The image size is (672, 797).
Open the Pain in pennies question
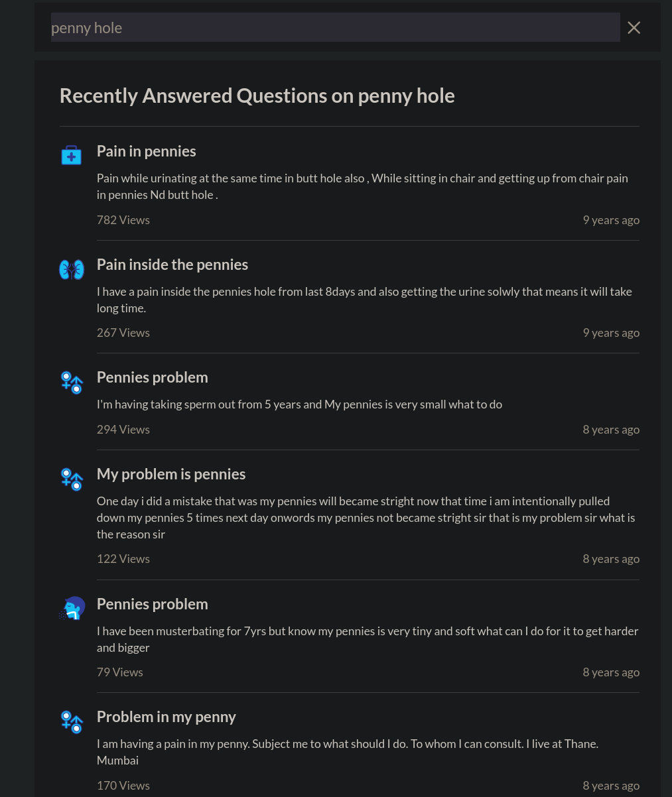pos(147,151)
